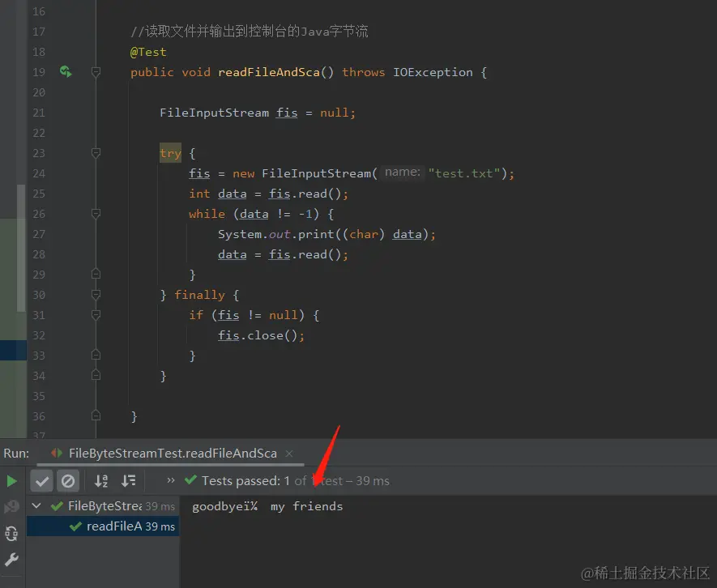Click run test gutter icon at line 19

[x=66, y=72]
